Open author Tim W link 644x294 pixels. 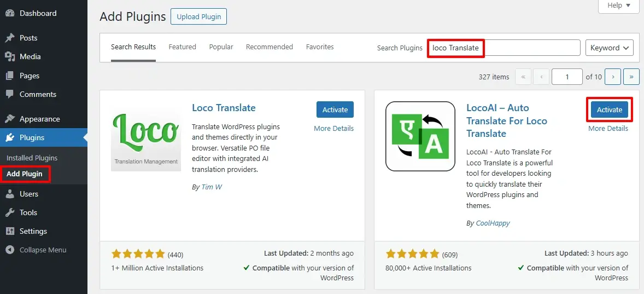point(212,187)
